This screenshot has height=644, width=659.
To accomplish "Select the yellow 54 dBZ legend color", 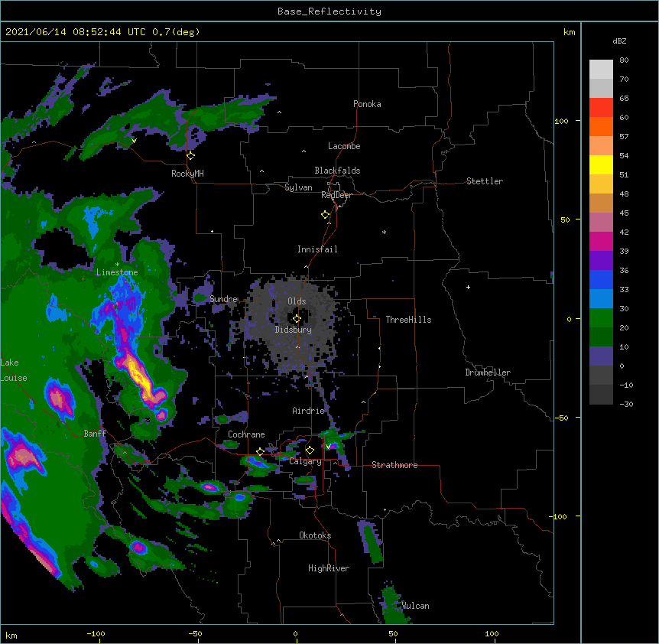I will [x=601, y=164].
